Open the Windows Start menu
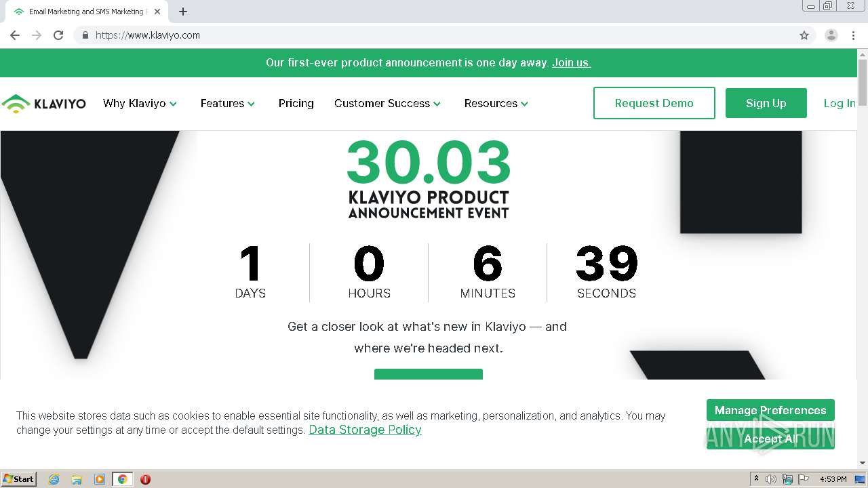Screen dimensions: 868x488 click(19, 479)
